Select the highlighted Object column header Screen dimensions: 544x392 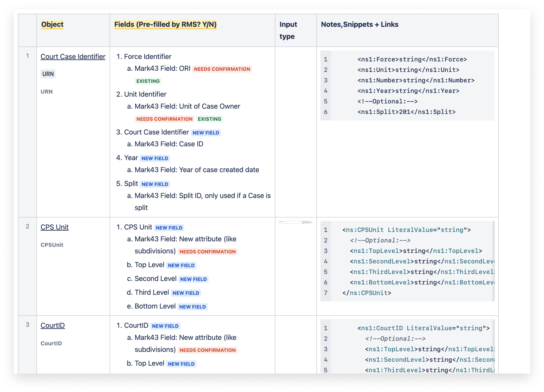click(52, 25)
